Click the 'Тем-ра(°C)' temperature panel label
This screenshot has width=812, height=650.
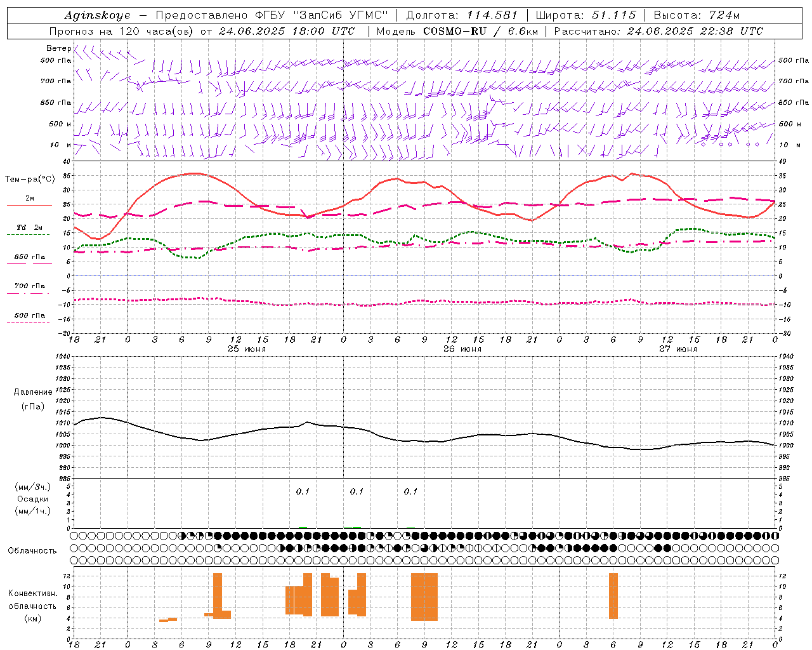(x=30, y=180)
